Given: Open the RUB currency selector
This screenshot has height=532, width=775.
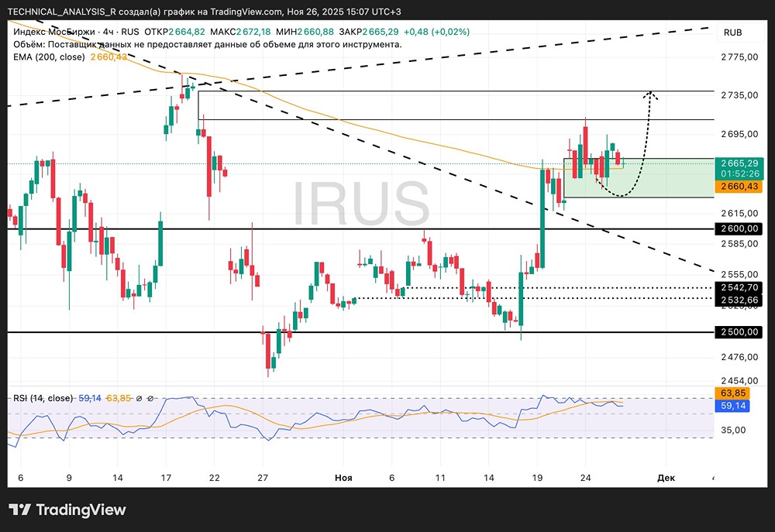Looking at the screenshot, I should coord(732,33).
